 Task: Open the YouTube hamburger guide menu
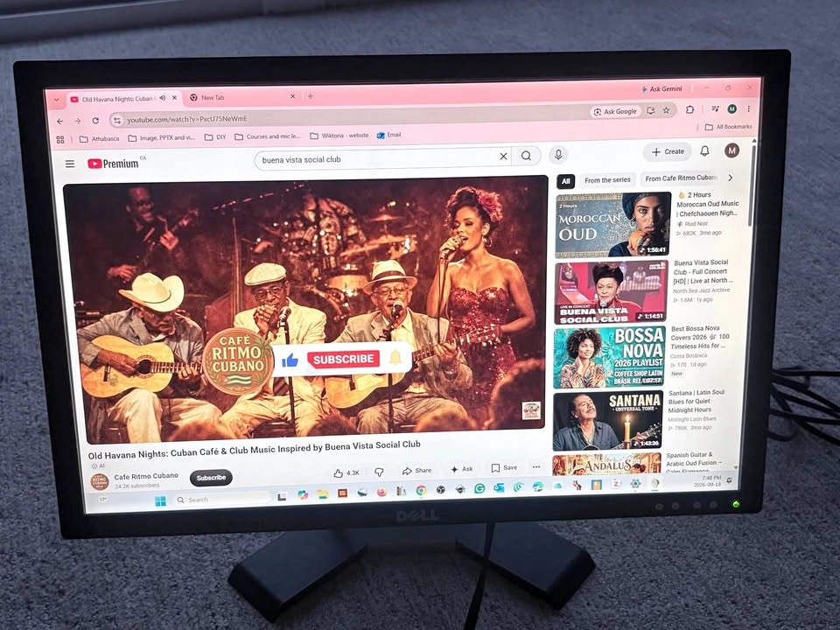tap(70, 164)
